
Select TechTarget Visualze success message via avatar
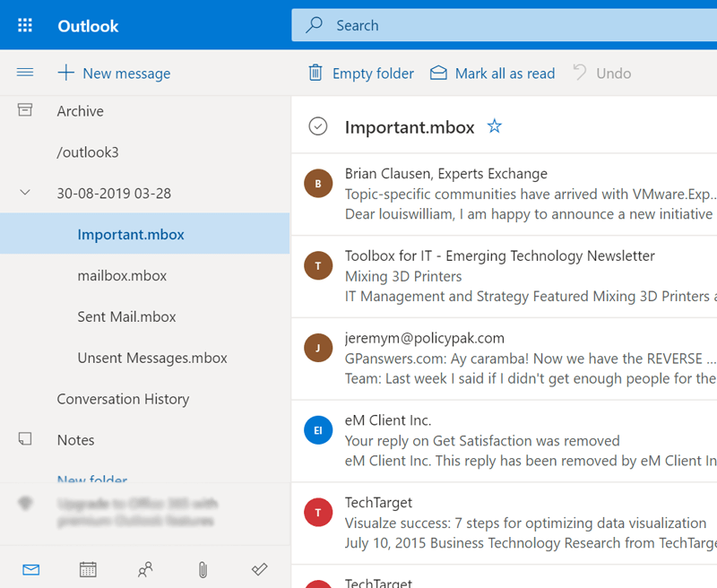(318, 513)
